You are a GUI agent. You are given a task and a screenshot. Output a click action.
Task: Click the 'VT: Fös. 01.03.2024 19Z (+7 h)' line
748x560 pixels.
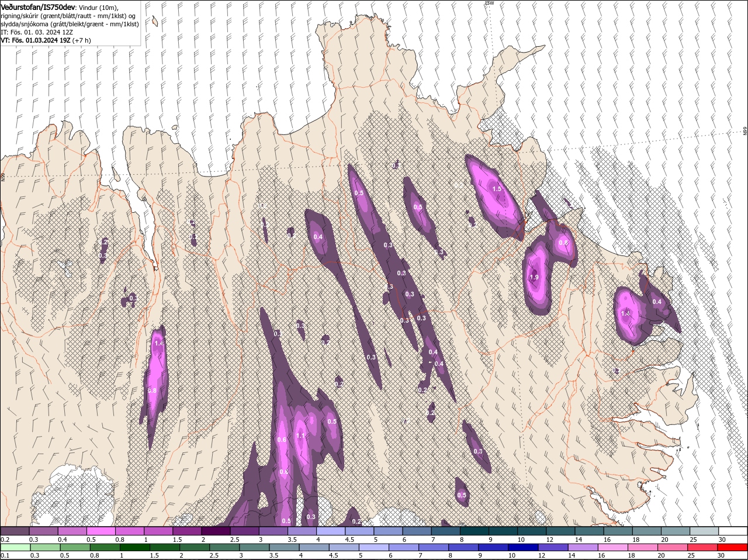(x=46, y=40)
